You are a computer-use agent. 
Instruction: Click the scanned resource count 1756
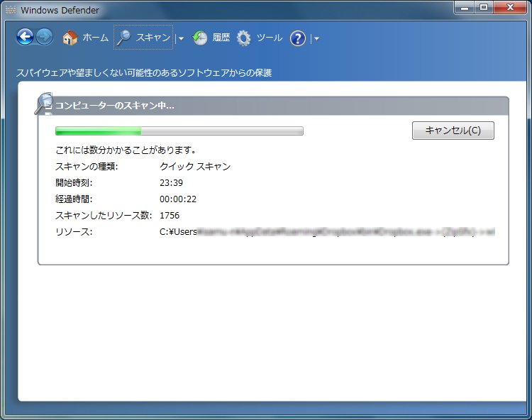click(170, 216)
